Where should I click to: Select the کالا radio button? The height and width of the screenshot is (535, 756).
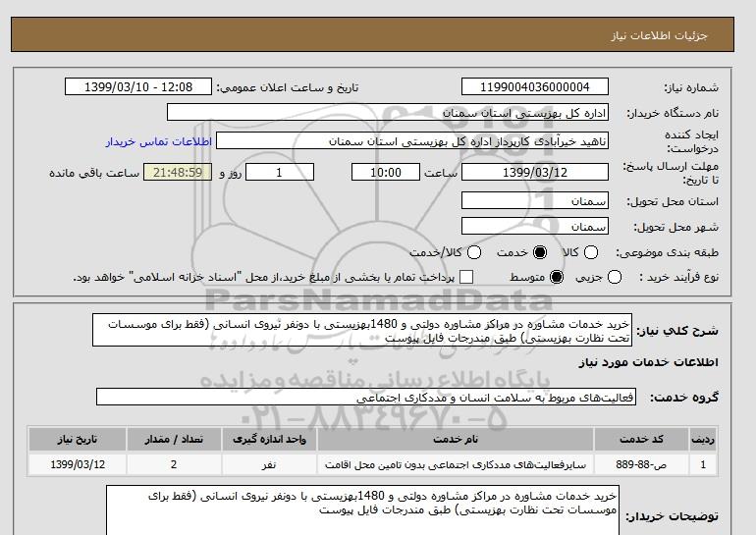[x=591, y=252]
